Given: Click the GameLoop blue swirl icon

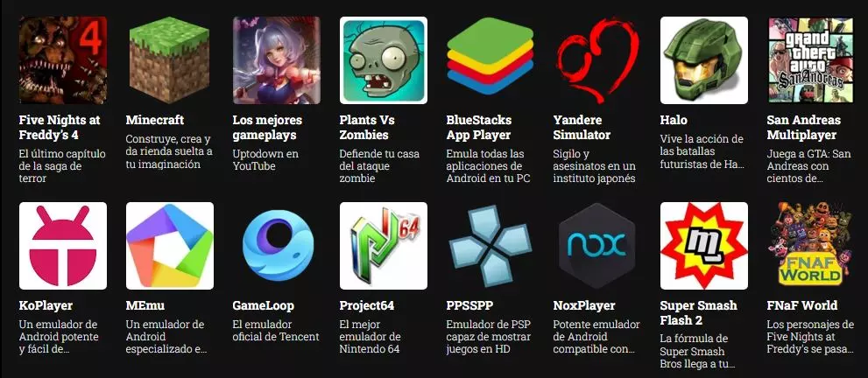Looking at the screenshot, I should coord(276,246).
